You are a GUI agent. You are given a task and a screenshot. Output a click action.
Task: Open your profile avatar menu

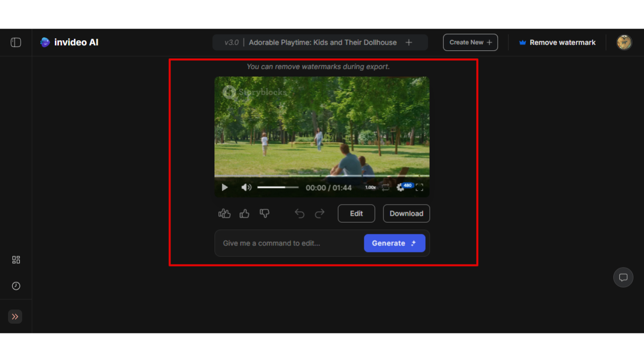[x=624, y=42]
